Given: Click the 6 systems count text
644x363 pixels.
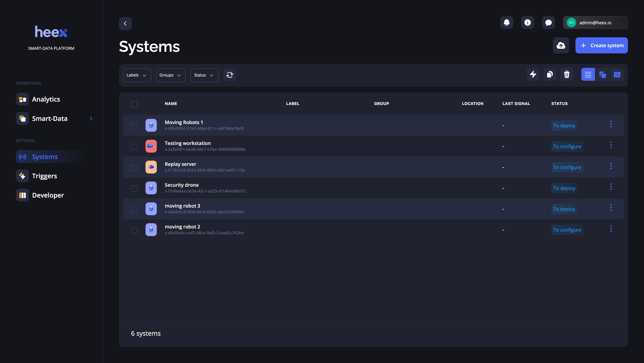Looking at the screenshot, I should (146, 333).
